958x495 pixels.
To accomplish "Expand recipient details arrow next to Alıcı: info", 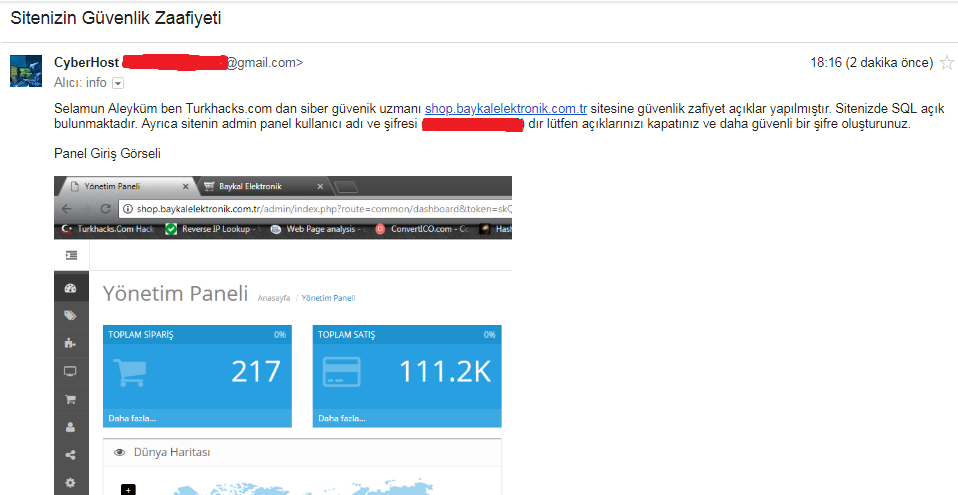I will click(x=118, y=83).
